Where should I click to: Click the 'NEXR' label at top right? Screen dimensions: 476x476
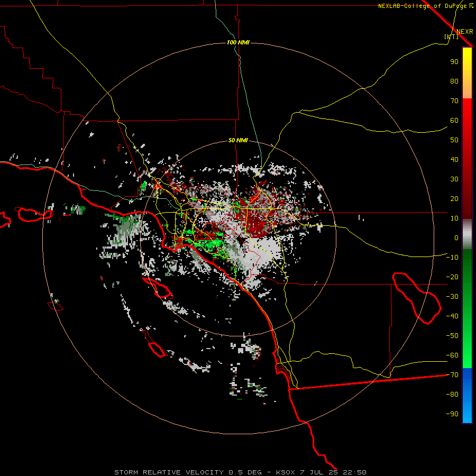(x=465, y=32)
